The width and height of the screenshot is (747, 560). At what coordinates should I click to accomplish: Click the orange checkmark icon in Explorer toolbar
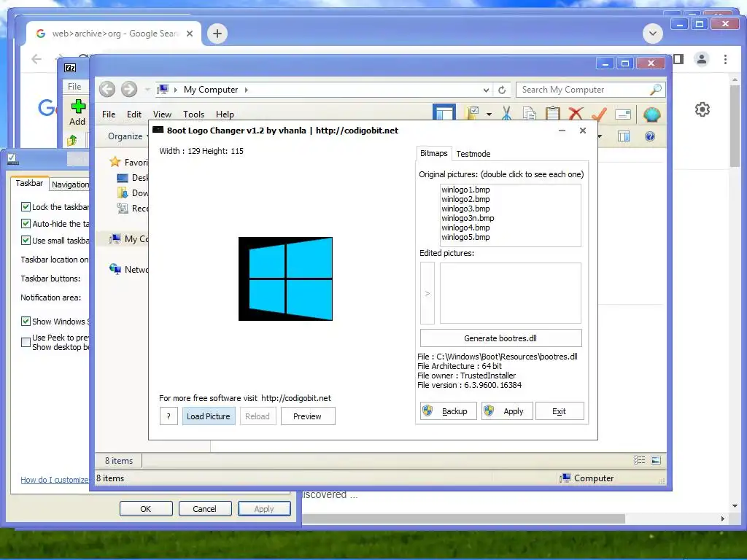pyautogui.click(x=599, y=114)
